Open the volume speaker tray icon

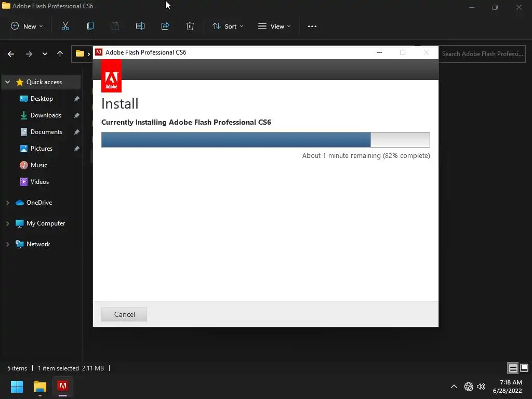pos(481,387)
